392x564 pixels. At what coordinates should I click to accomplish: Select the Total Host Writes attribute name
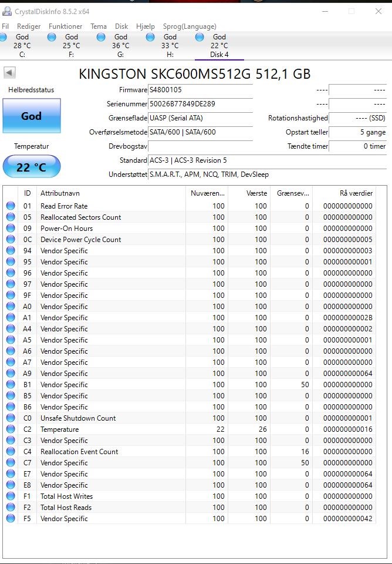tap(66, 496)
